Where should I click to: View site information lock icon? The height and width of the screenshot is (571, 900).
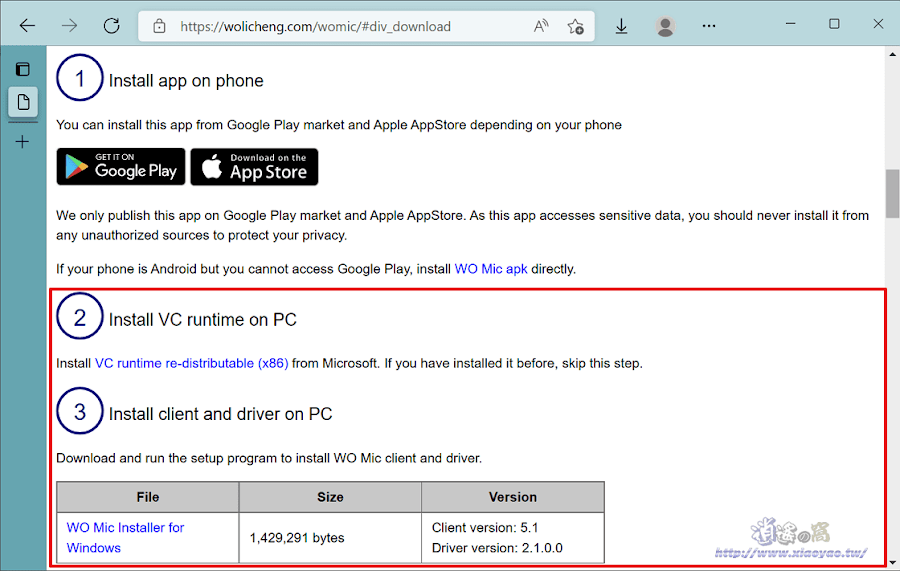click(x=160, y=26)
